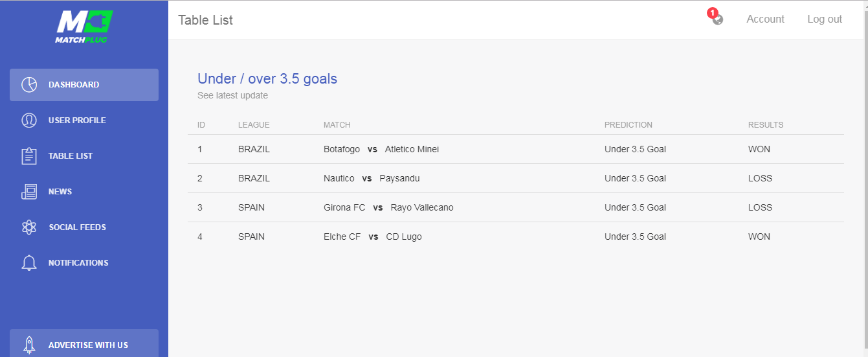
Task: Click the Dashboard pie chart icon
Action: point(29,85)
